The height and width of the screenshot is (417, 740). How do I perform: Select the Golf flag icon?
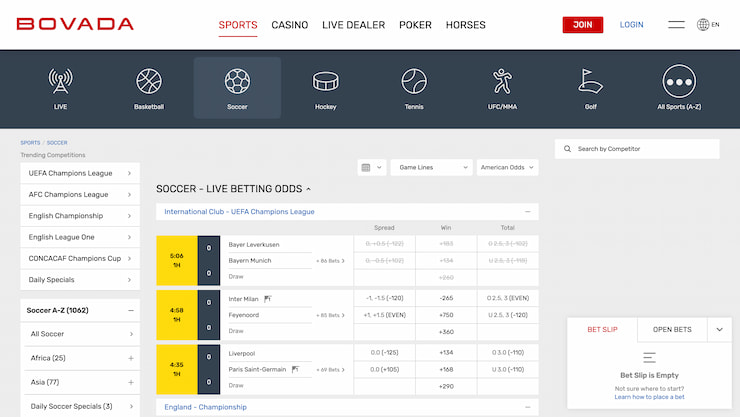click(x=590, y=81)
